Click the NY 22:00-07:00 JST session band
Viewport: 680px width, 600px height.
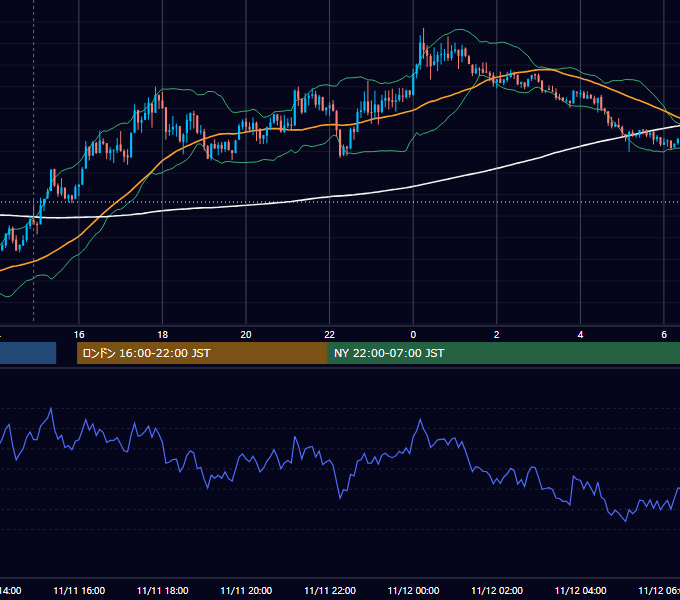tap(503, 353)
